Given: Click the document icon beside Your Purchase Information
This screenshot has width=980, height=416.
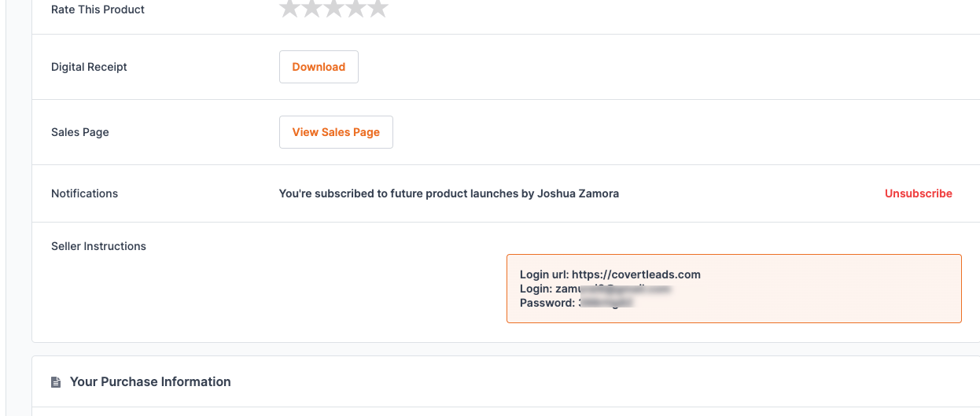Looking at the screenshot, I should (56, 382).
